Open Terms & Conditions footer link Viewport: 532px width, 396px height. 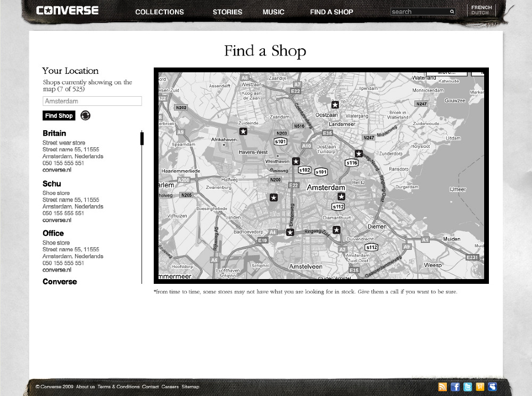(x=119, y=387)
